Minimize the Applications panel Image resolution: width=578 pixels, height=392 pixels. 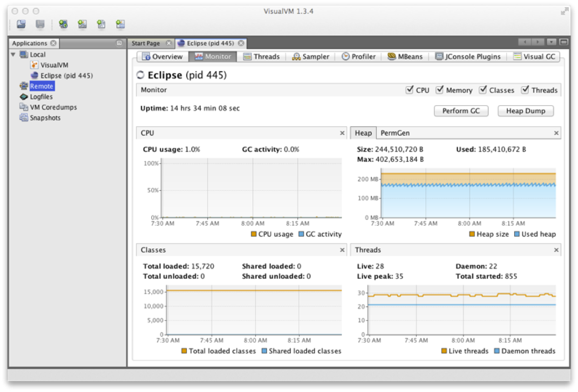click(119, 43)
